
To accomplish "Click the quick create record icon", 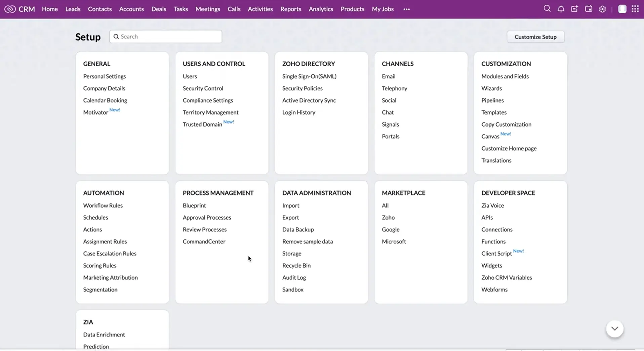I will [574, 9].
